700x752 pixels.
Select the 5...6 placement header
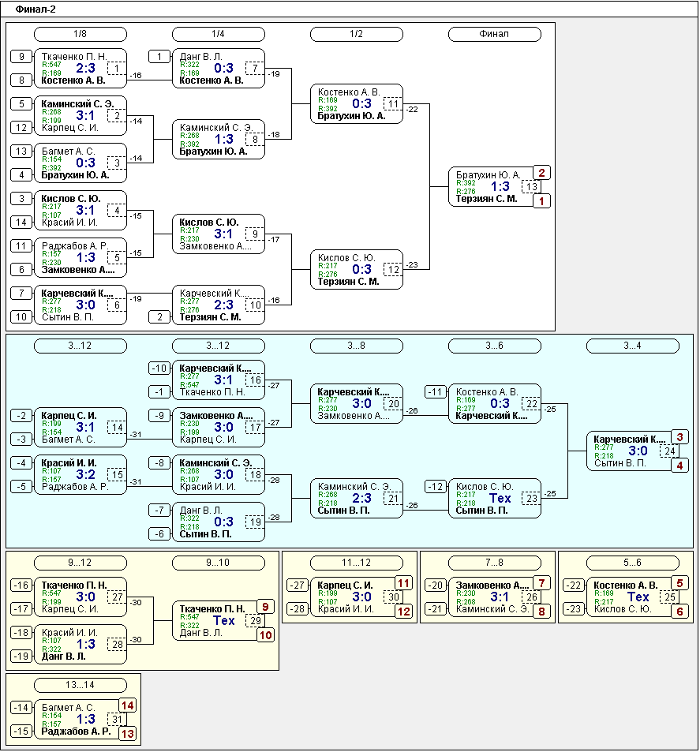632,563
